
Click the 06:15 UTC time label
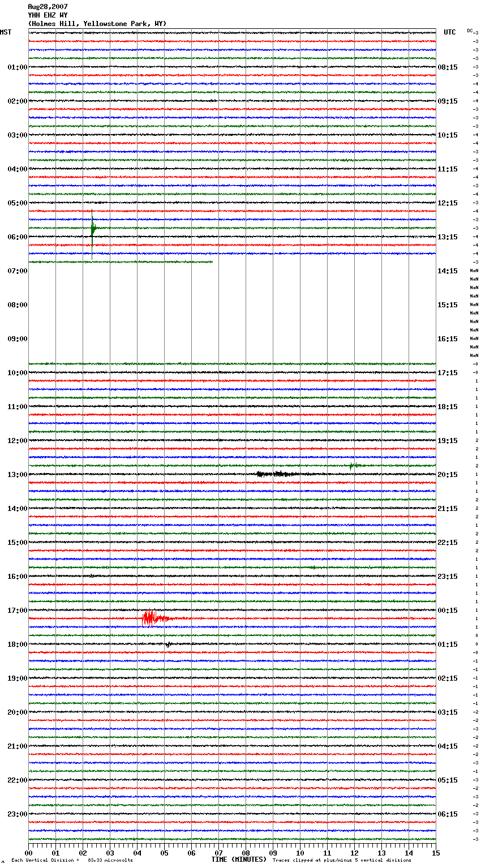click(448, 814)
